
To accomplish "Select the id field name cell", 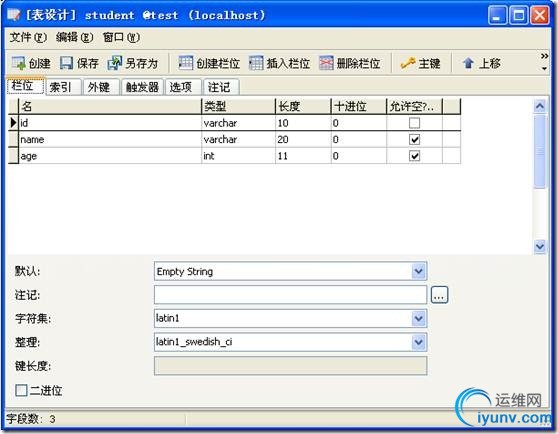I will 110,123.
